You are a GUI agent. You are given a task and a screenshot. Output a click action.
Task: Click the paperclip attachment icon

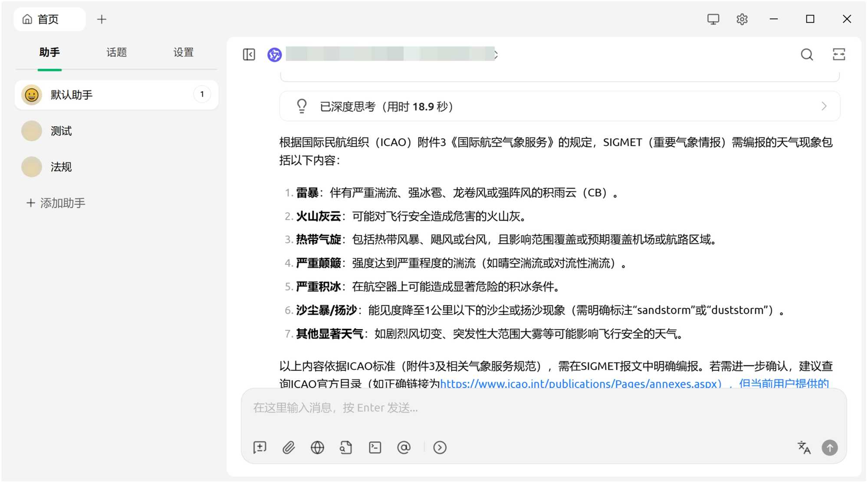[289, 447]
